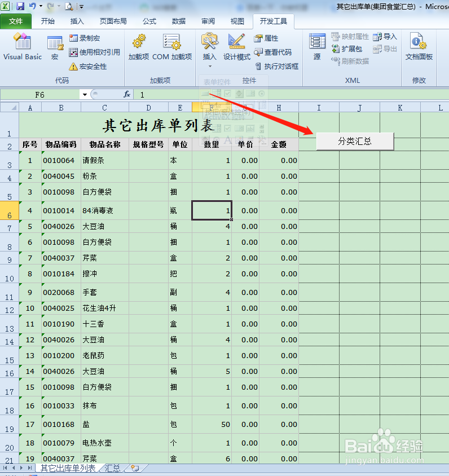Click the Redo arrow icon

click(x=50, y=6)
